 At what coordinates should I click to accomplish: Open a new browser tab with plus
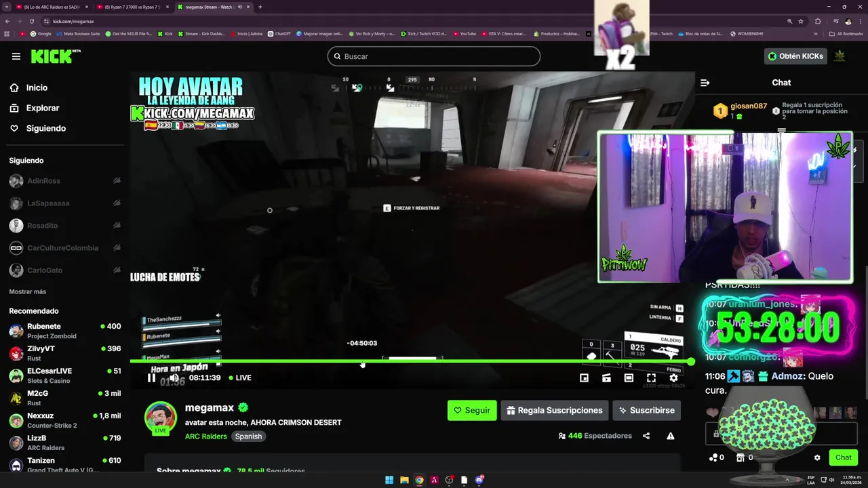coord(260,7)
